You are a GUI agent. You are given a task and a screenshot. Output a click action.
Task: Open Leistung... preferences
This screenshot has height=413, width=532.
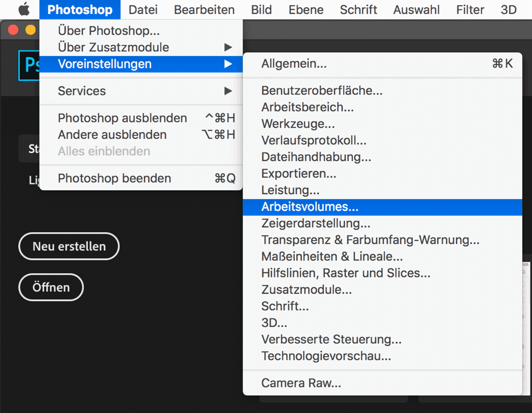(382, 190)
